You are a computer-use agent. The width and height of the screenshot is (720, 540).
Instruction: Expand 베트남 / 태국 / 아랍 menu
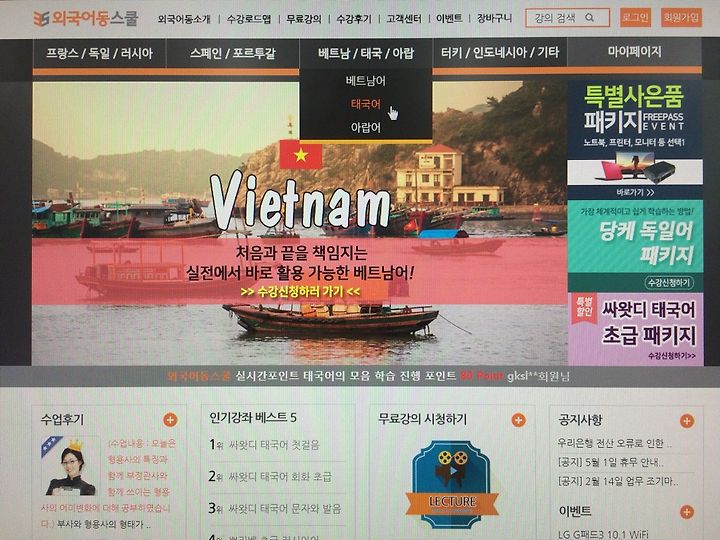[x=366, y=53]
